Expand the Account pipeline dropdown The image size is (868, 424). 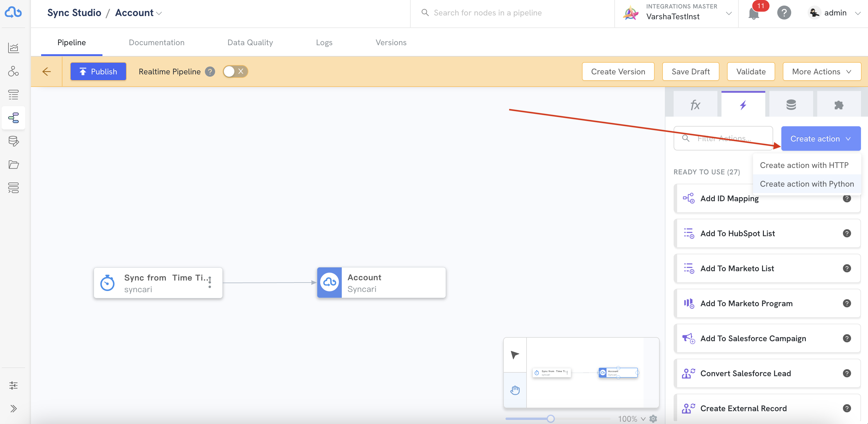pos(159,13)
